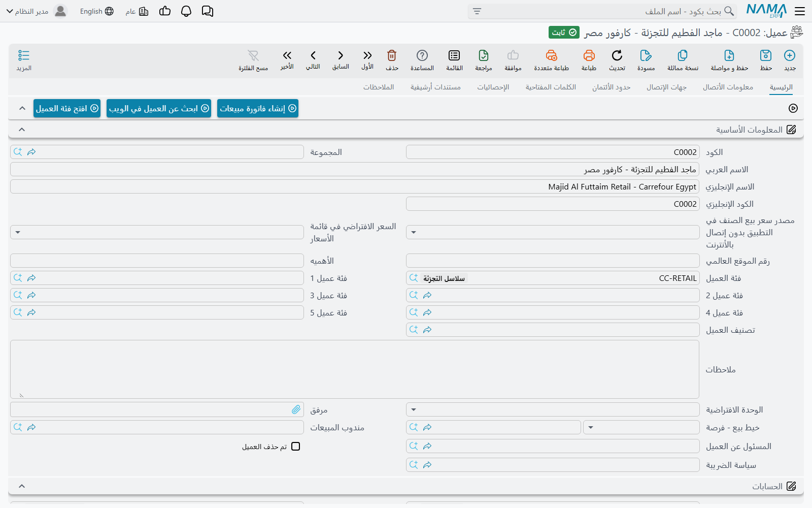
Task: Click the NAMA ERP logo
Action: [766, 11]
